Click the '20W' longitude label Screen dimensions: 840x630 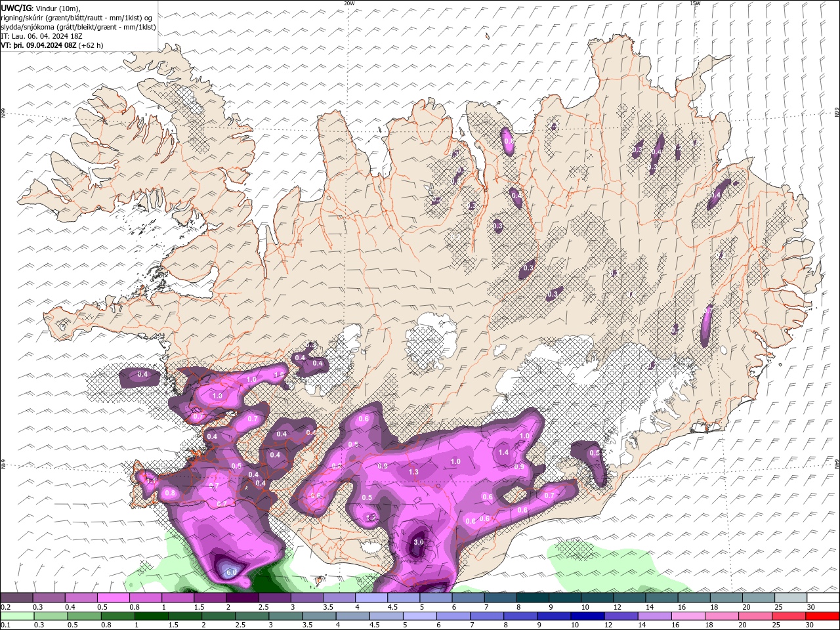coord(349,3)
